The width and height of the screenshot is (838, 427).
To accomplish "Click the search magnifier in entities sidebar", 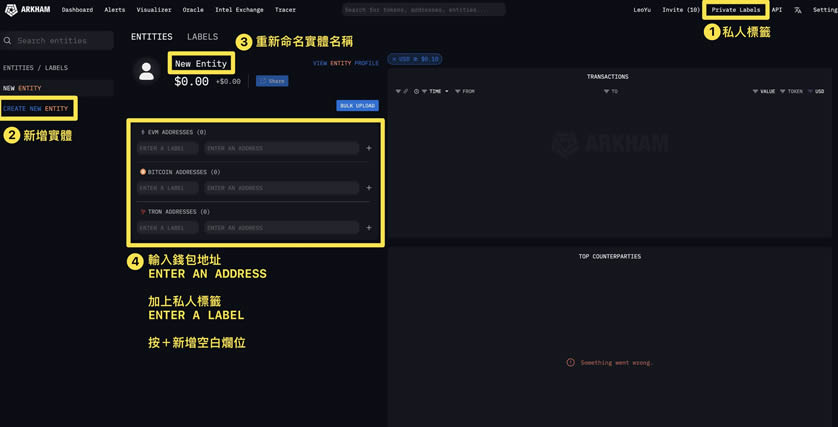I will point(8,41).
